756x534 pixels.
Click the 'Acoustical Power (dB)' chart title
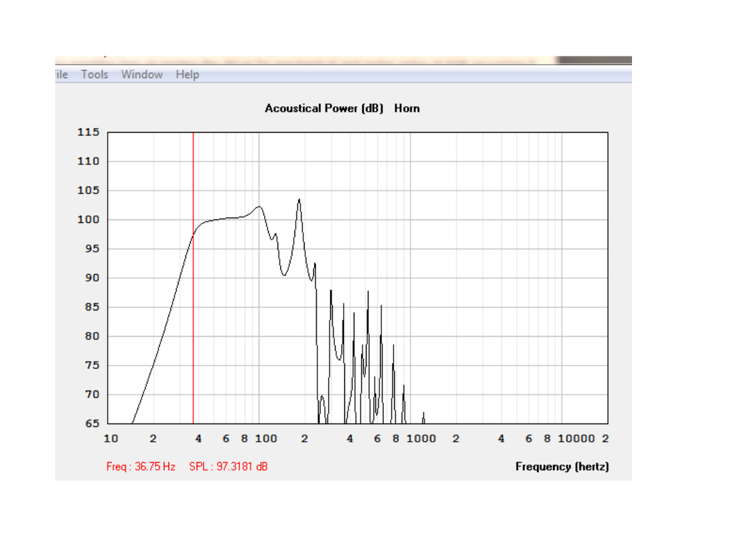pos(324,108)
